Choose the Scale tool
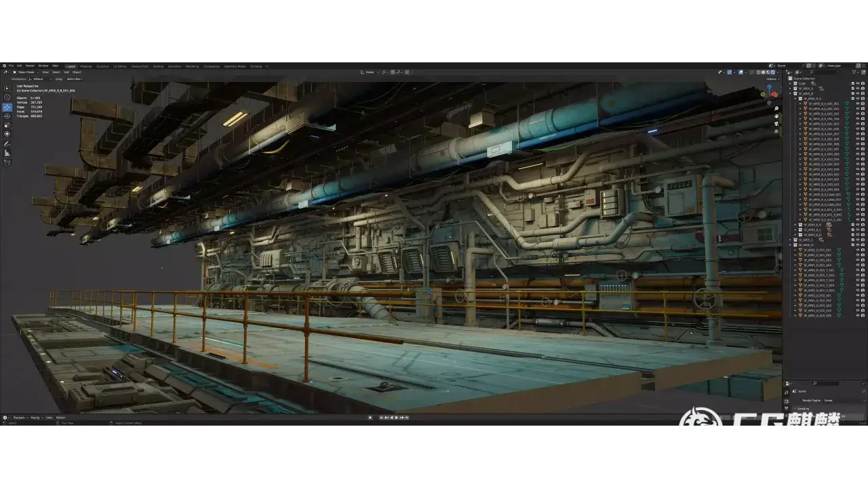 click(7, 125)
